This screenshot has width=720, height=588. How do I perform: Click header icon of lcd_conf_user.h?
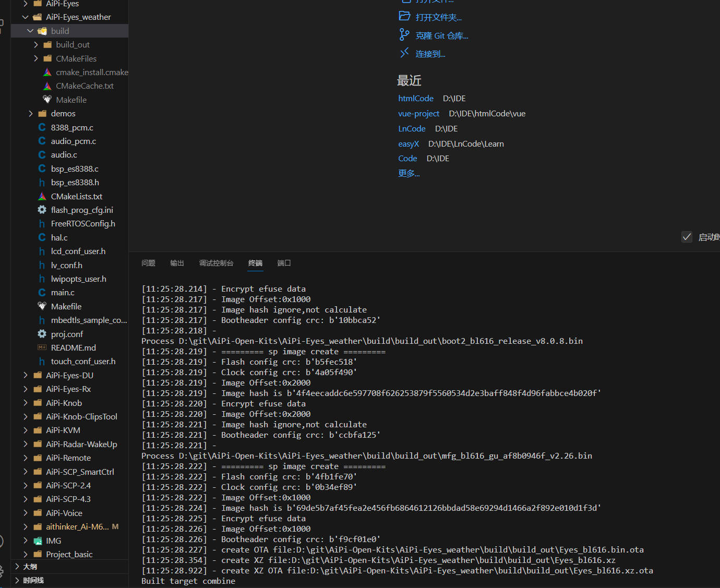42,251
